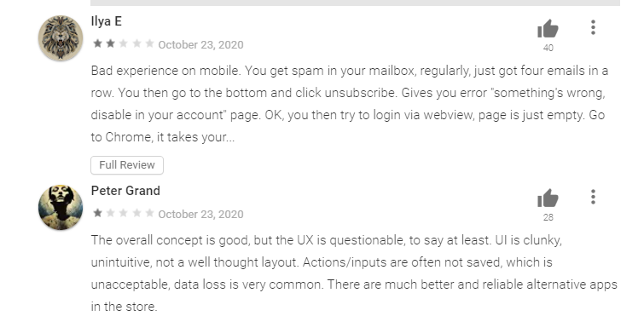
Task: Click reviewer name Peter Grand
Action: click(x=125, y=191)
